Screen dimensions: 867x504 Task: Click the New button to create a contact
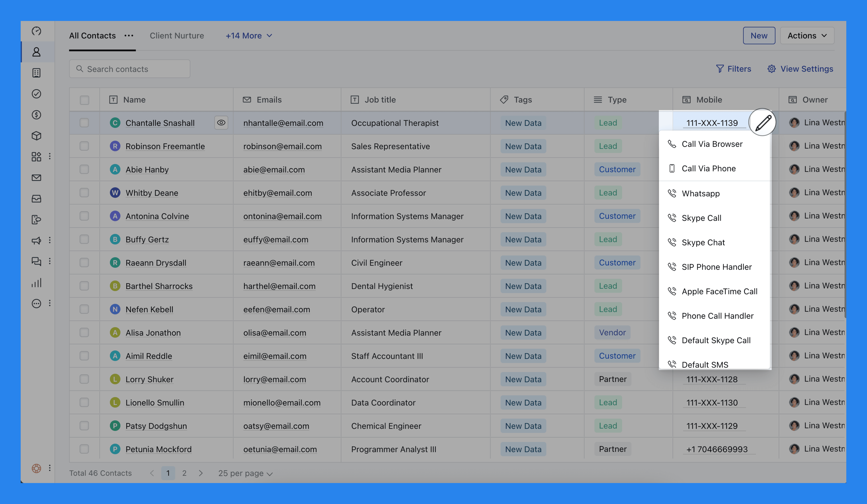759,35
